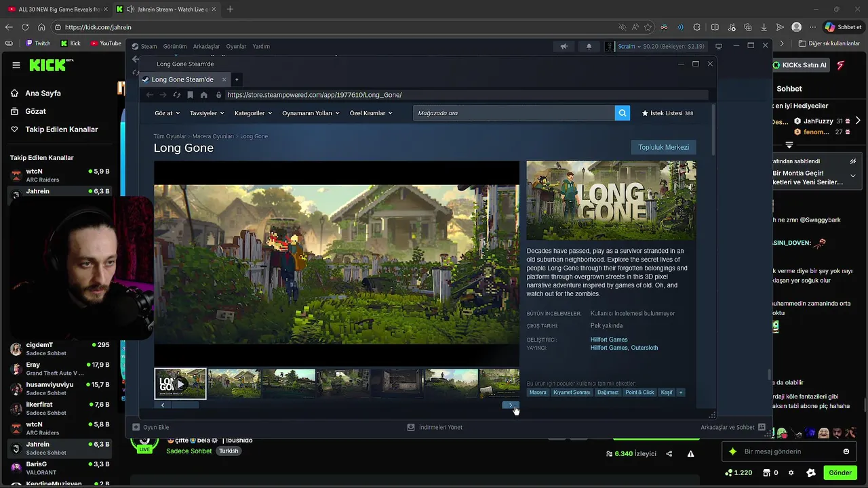Screen dimensions: 868x488
Task: Open chat settings gear icon
Action: (791, 473)
